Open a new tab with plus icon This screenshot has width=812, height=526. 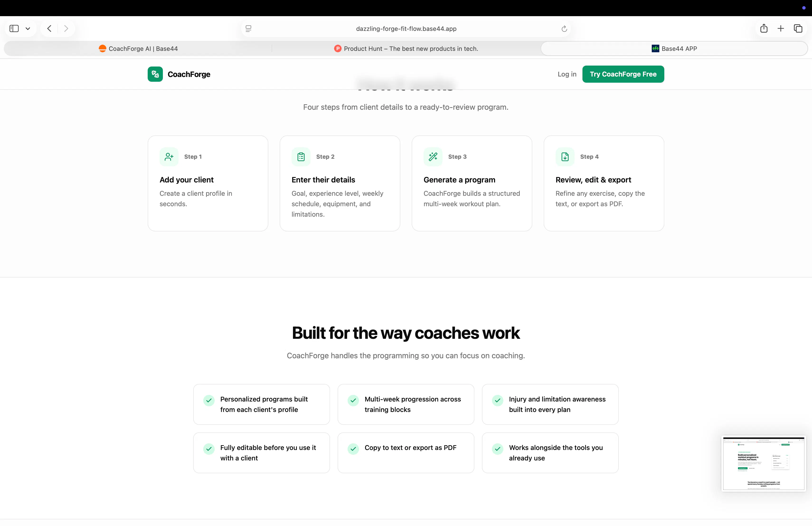(781, 28)
